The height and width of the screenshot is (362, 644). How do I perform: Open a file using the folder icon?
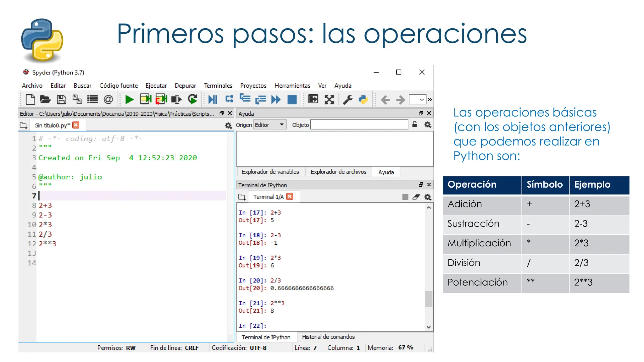[46, 100]
